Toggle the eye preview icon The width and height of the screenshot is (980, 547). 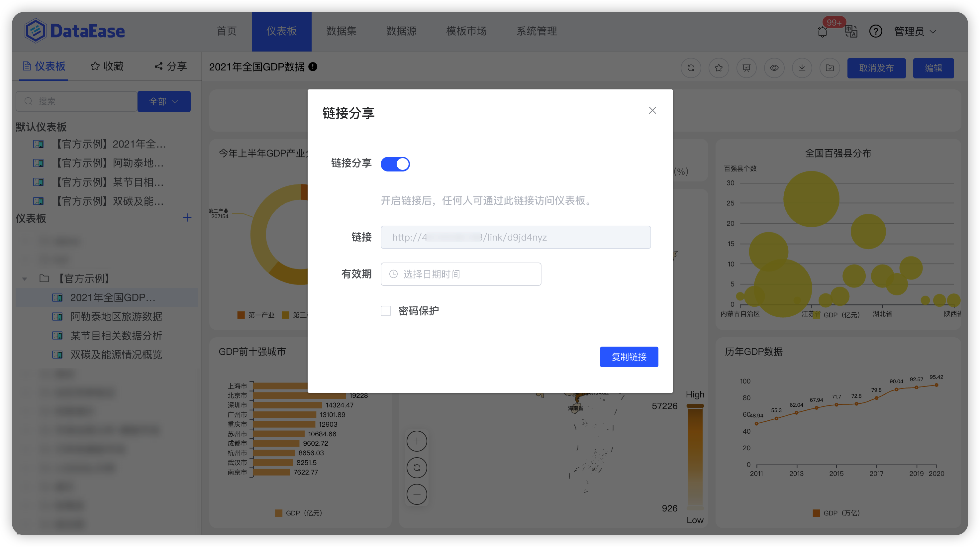(774, 68)
